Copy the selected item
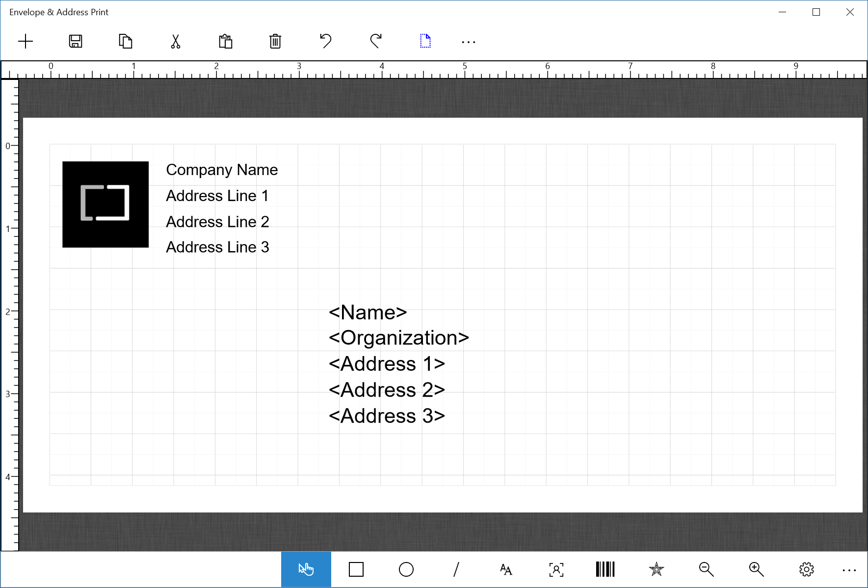 126,41
